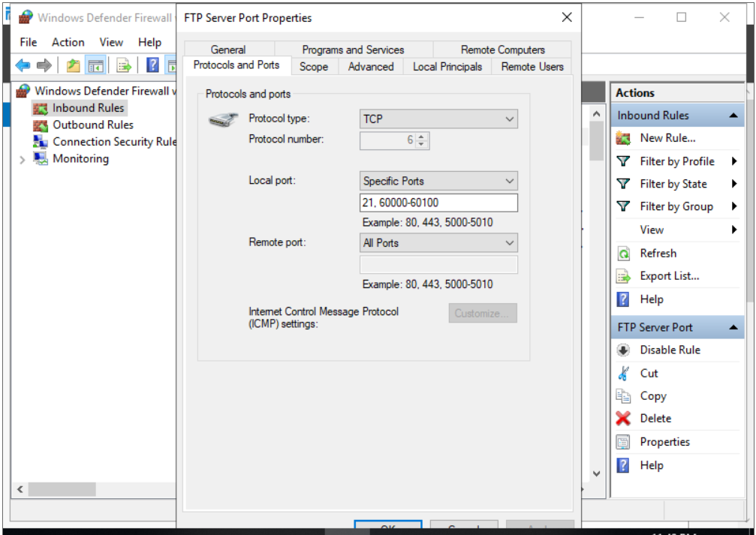Click the New Rule icon in Actions pane
This screenshot has height=535, width=756.
(x=623, y=138)
